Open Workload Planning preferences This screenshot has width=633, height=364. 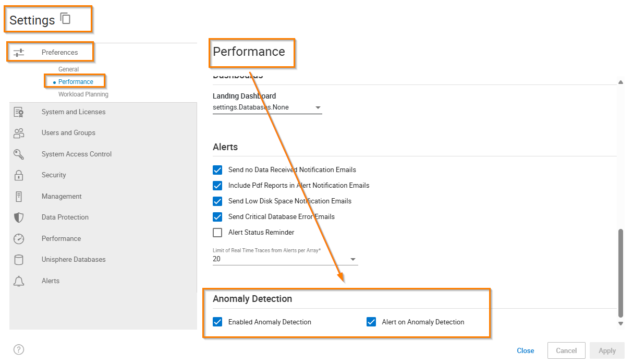tap(83, 94)
